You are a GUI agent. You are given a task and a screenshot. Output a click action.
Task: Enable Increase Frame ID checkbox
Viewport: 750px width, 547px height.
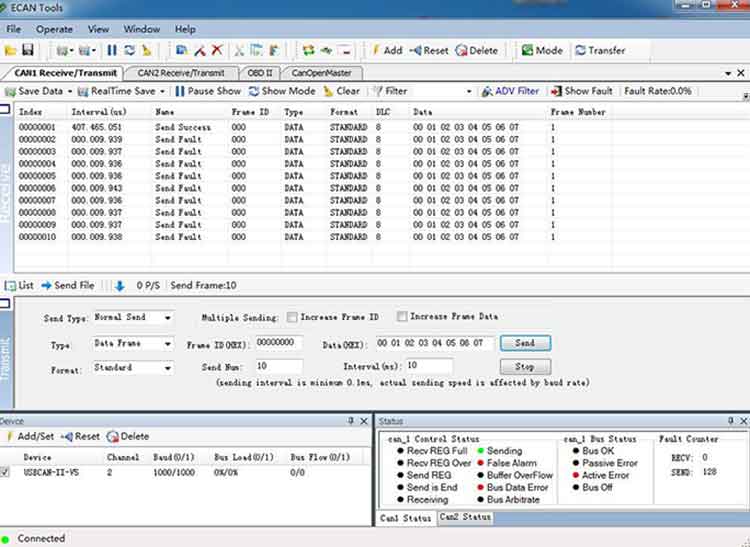pyautogui.click(x=292, y=317)
